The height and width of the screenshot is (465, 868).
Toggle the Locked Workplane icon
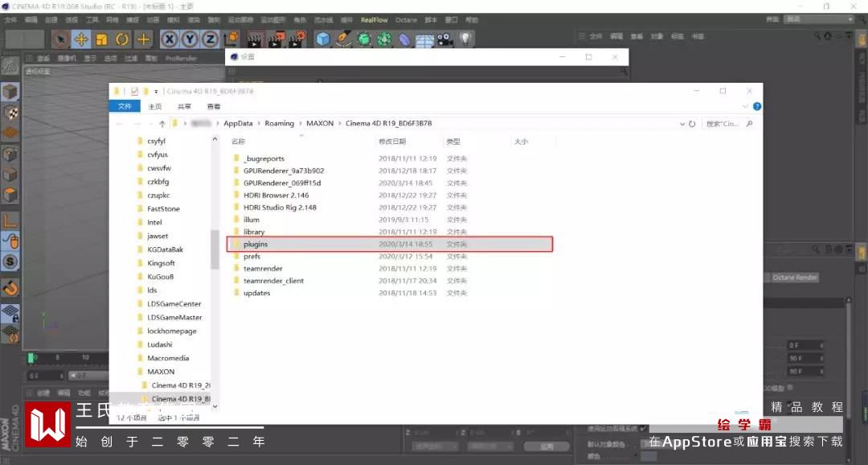pyautogui.click(x=10, y=314)
